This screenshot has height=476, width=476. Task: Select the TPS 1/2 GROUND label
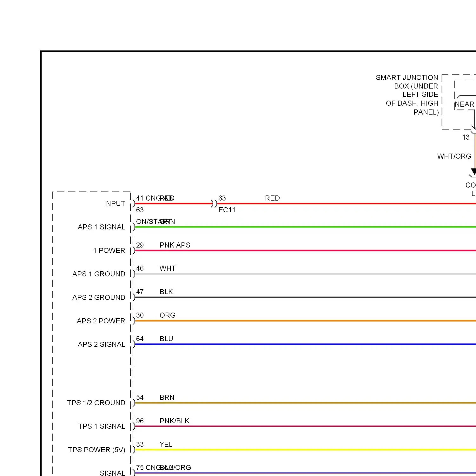[x=96, y=403]
